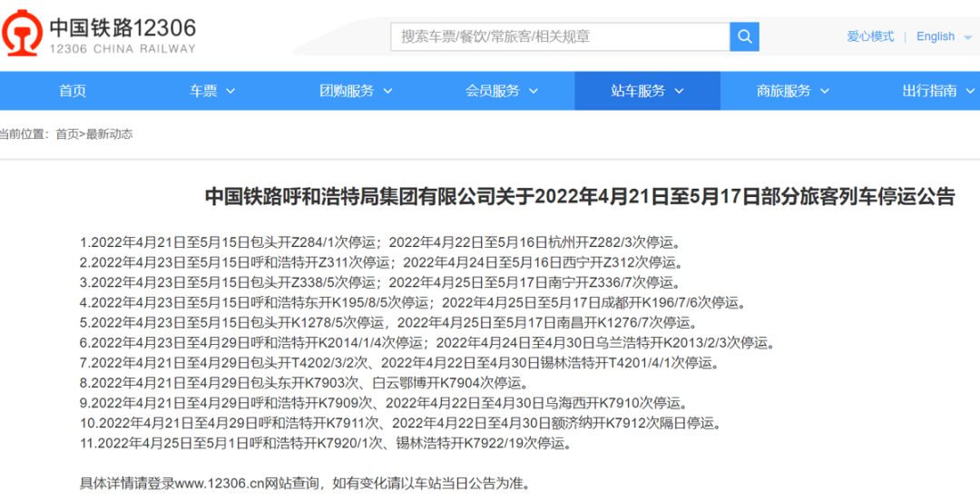Click the blue search magnifier icon

coord(744,37)
